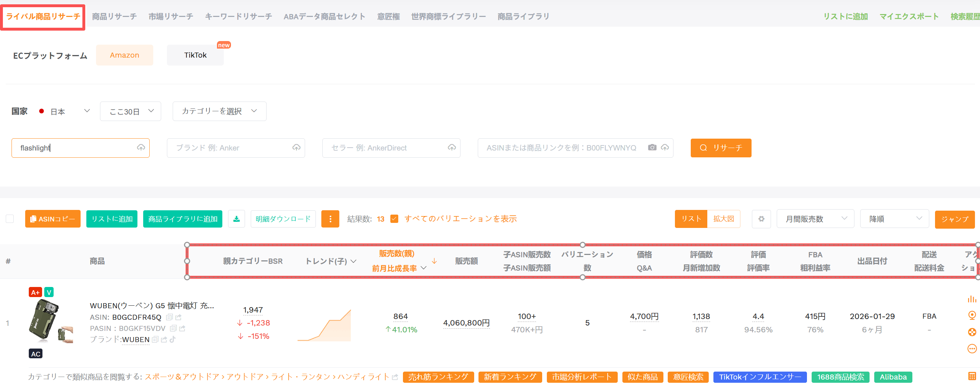980x386 pixels.
Task: Open the 月間販売数 sort field dropdown
Action: pos(815,219)
